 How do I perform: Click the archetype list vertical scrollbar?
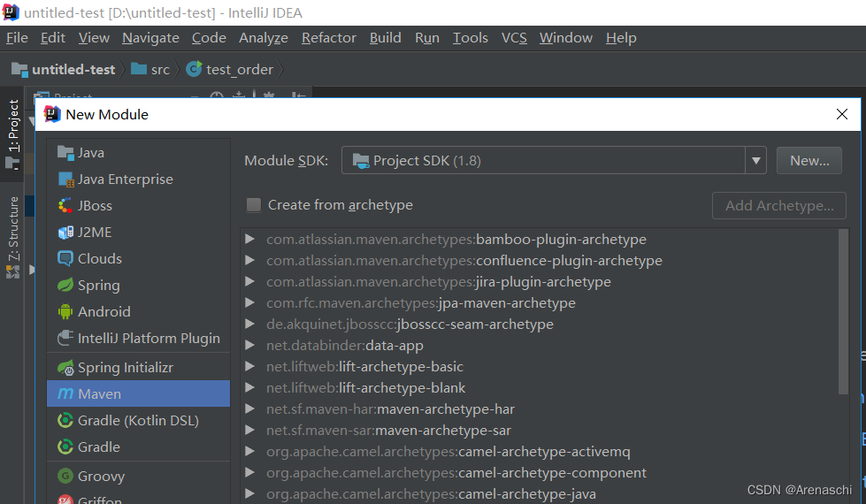(x=843, y=311)
